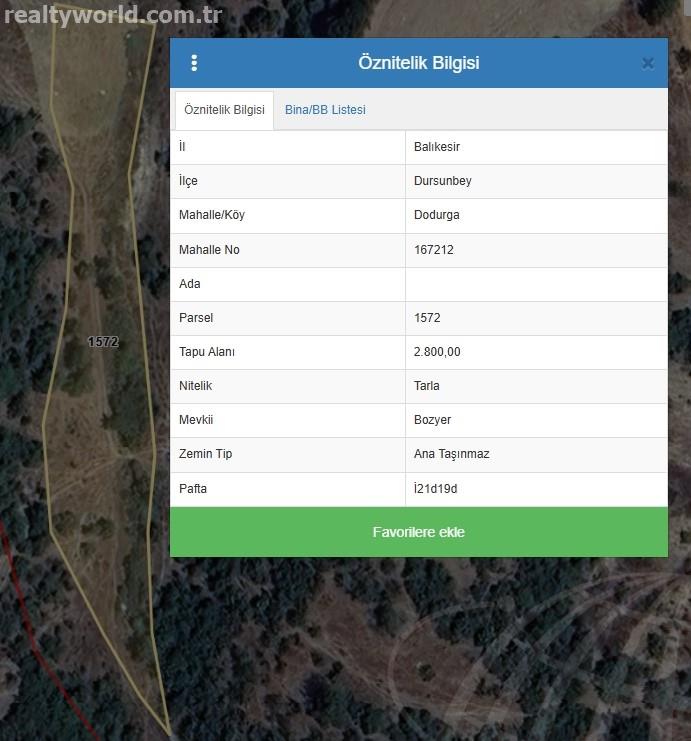
Task: Select the Pafta value İ21d19d
Action: tap(435, 489)
